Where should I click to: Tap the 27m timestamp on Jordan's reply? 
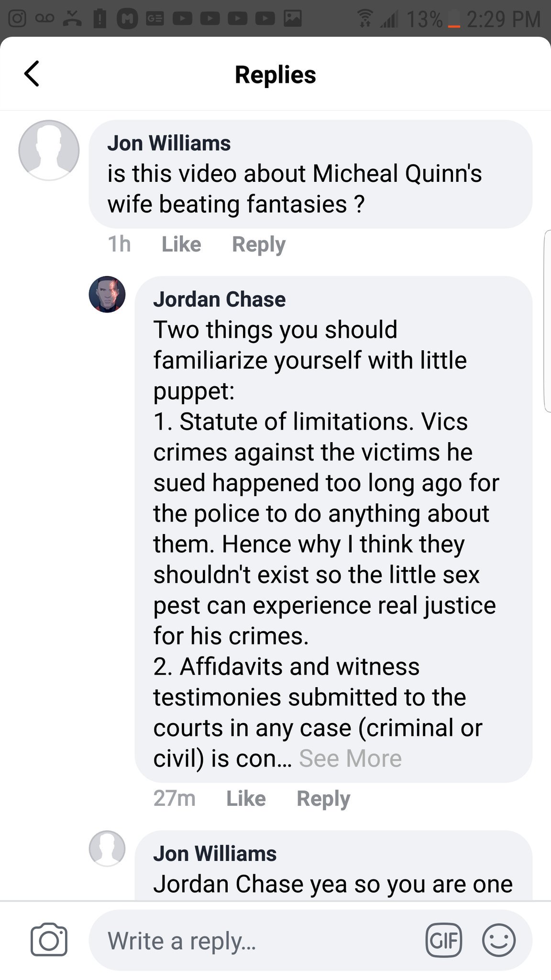tap(175, 798)
